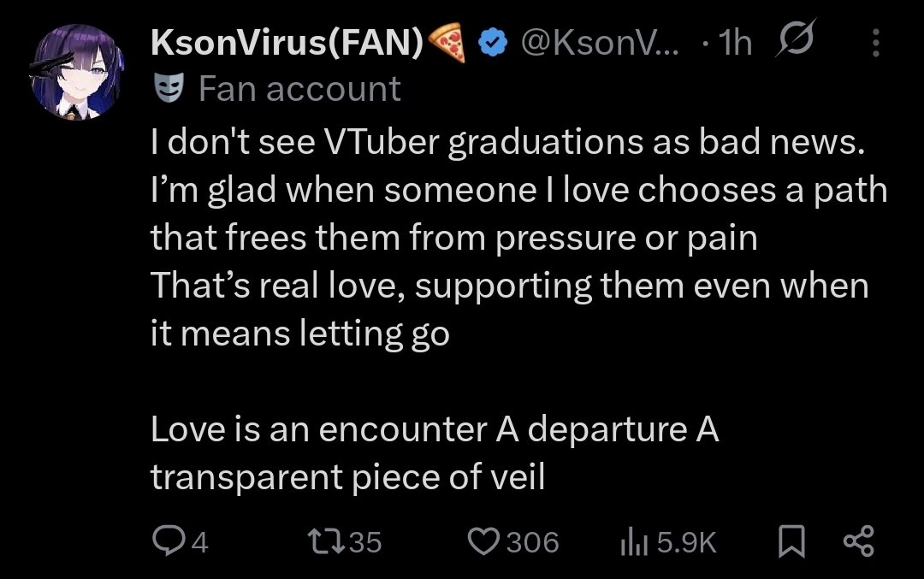924x579 pixels.
Task: Click the KsonVirus(FAN) display name
Action: click(287, 43)
